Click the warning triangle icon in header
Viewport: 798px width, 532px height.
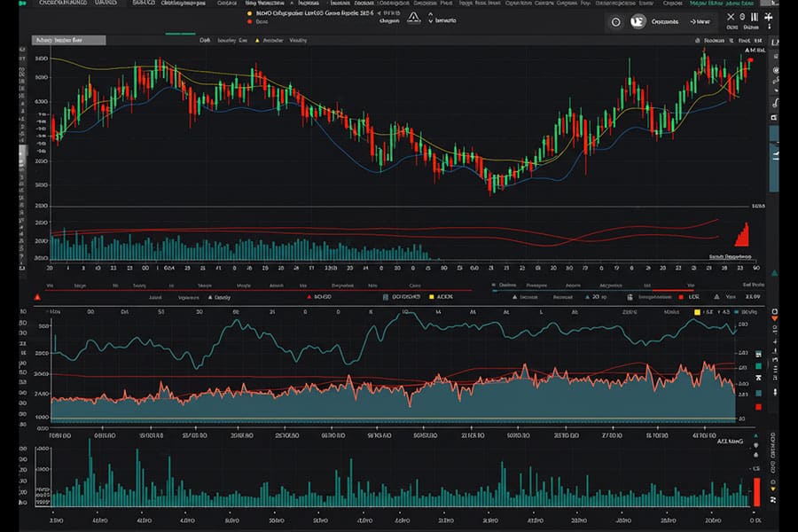click(x=414, y=18)
